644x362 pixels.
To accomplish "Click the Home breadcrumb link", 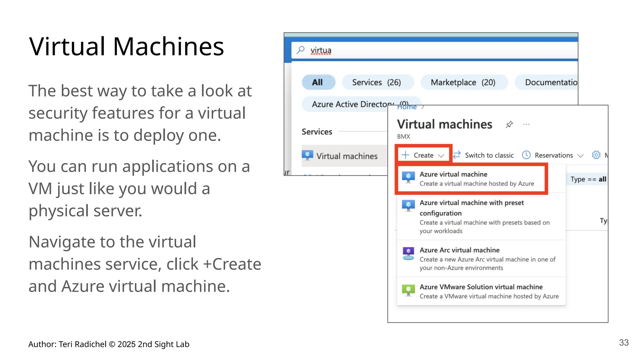I will coord(407,108).
